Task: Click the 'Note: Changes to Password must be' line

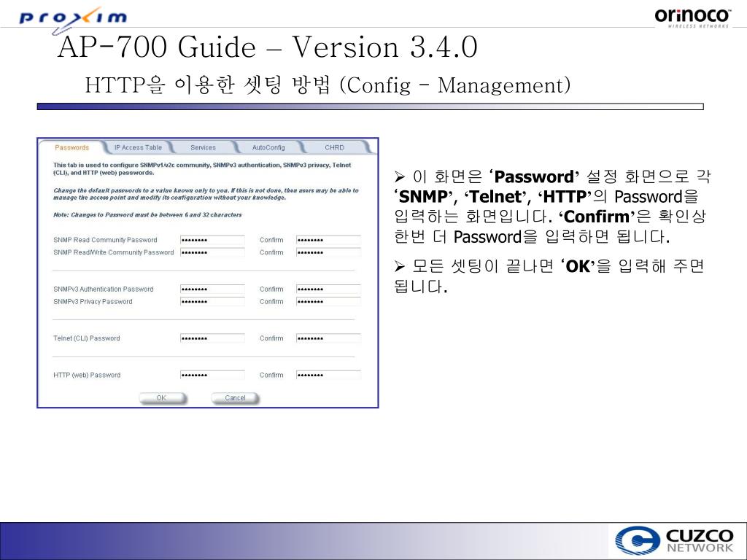Action: [147, 215]
